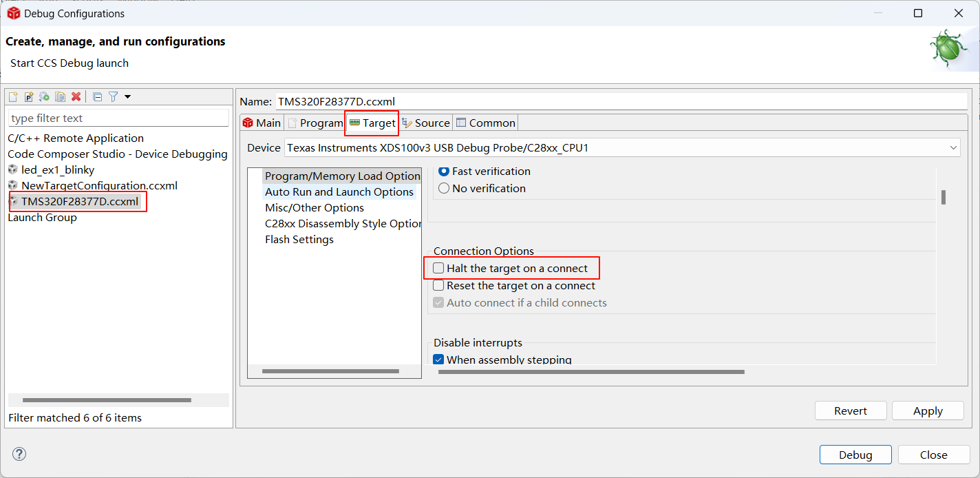Click the Apply button
Screen dimensions: 980x478
[x=927, y=411]
